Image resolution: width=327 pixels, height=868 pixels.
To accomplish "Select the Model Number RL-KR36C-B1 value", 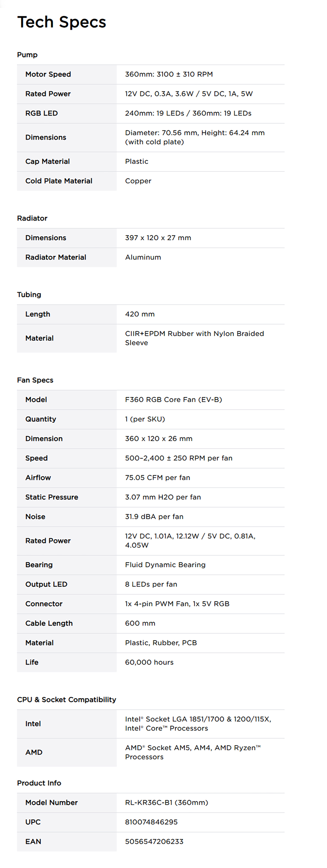I will (x=166, y=803).
